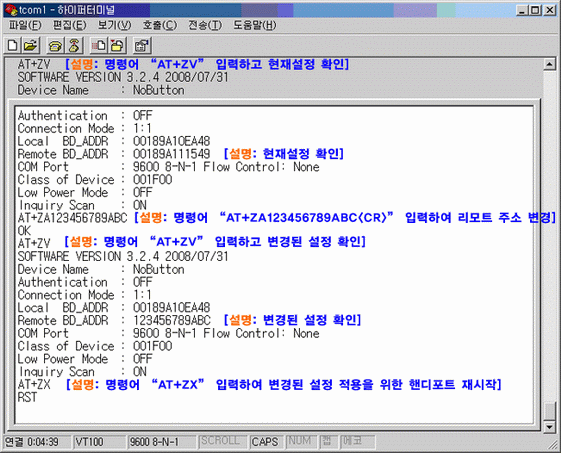
Task: Click the first SOFTWARE VERSION 3.2.4 line
Action: [123, 77]
